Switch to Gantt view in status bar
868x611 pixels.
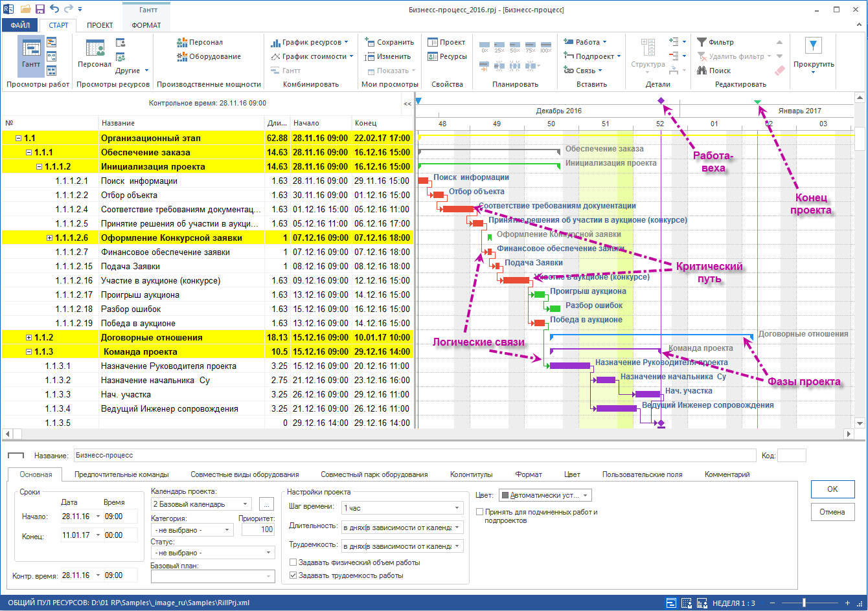click(x=671, y=603)
